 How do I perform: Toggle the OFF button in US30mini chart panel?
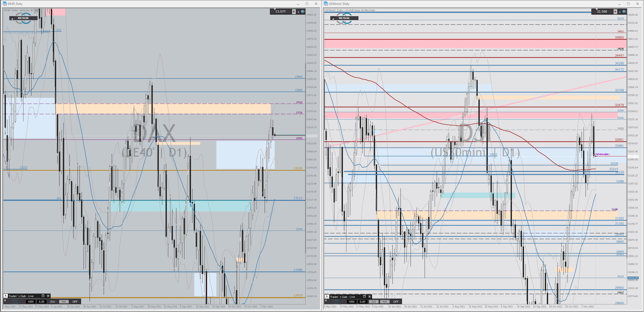pyautogui.click(x=396, y=302)
